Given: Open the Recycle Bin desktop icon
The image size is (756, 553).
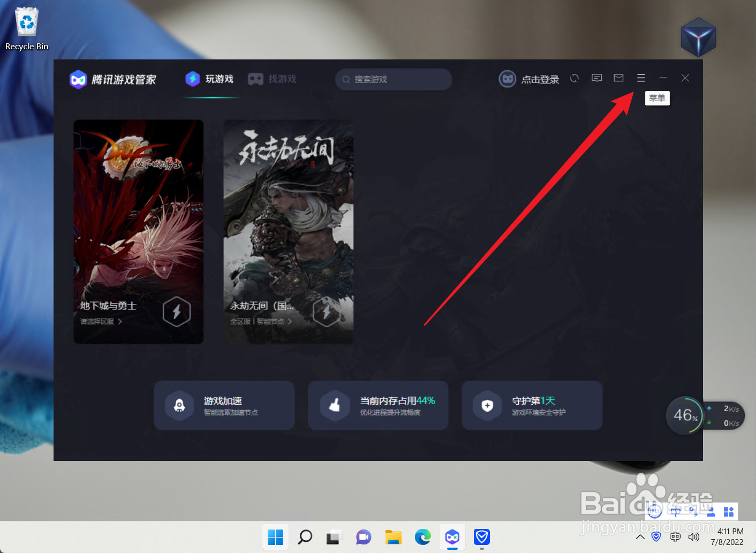Looking at the screenshot, I should pyautogui.click(x=27, y=29).
